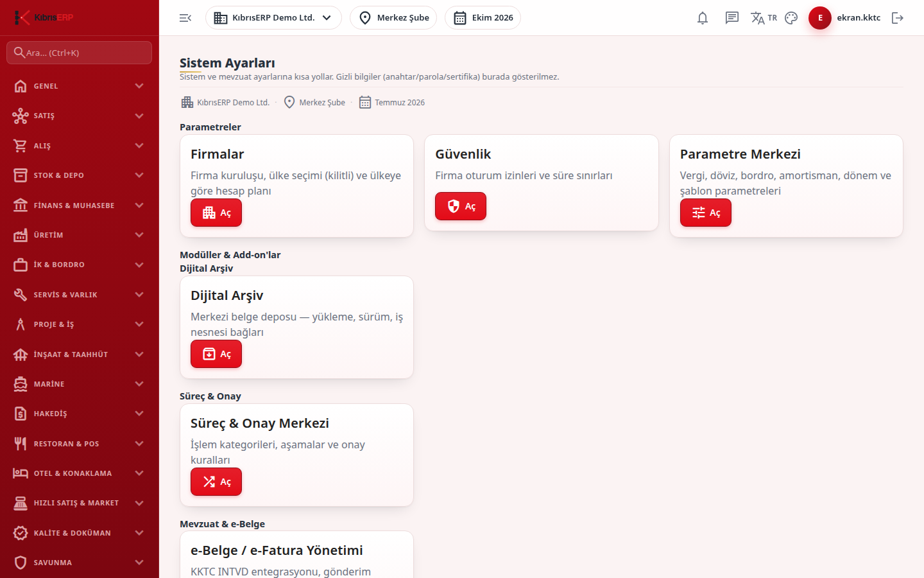Change language via the TR translate icon
924x578 pixels.
point(764,18)
